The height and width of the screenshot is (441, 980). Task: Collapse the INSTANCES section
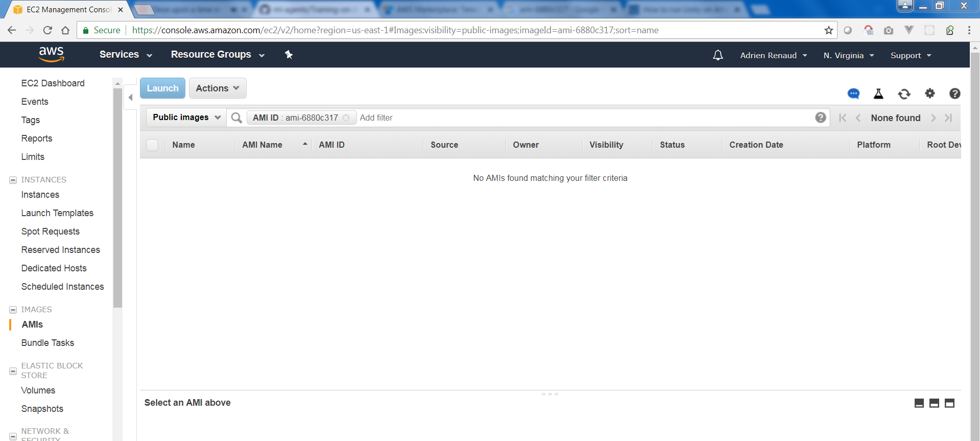point(13,180)
